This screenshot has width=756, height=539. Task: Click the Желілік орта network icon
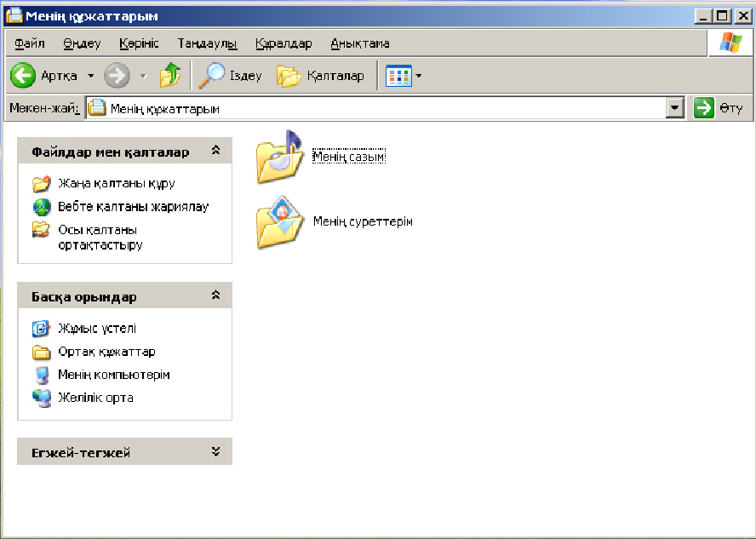click(42, 399)
